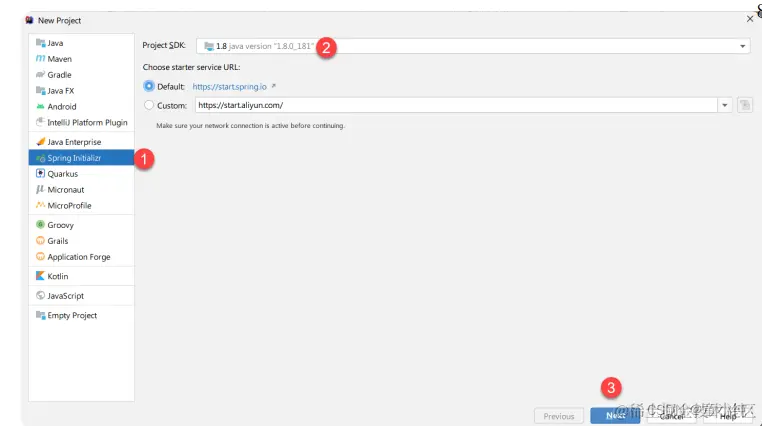Click the Help button

[728, 416]
